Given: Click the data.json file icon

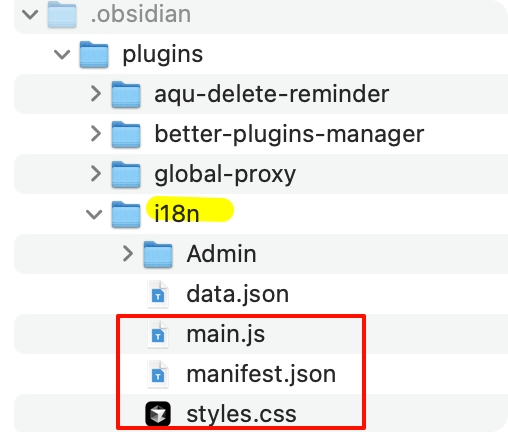Looking at the screenshot, I should tap(158, 294).
